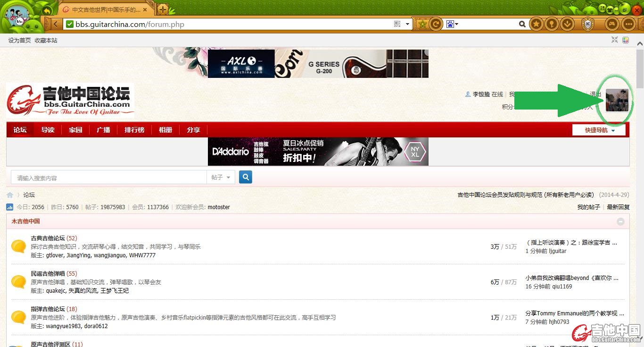
Task: Click the forum search input field
Action: point(108,178)
